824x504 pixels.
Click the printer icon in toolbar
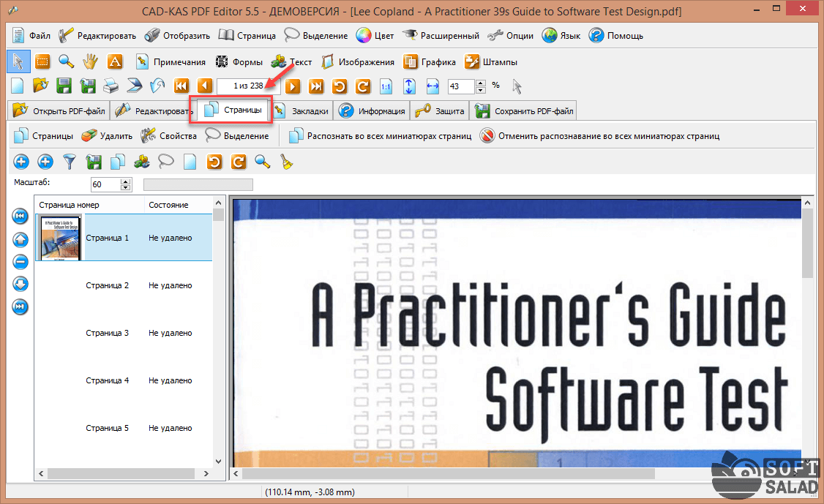[x=110, y=86]
